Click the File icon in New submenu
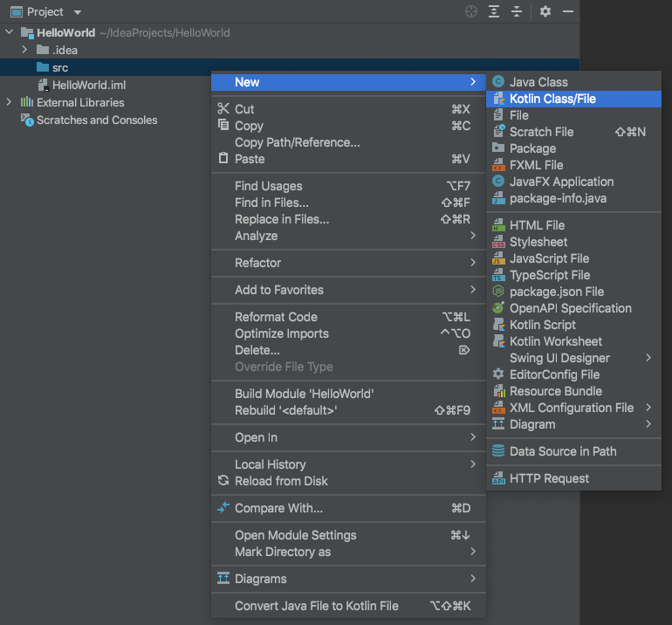 coord(498,115)
